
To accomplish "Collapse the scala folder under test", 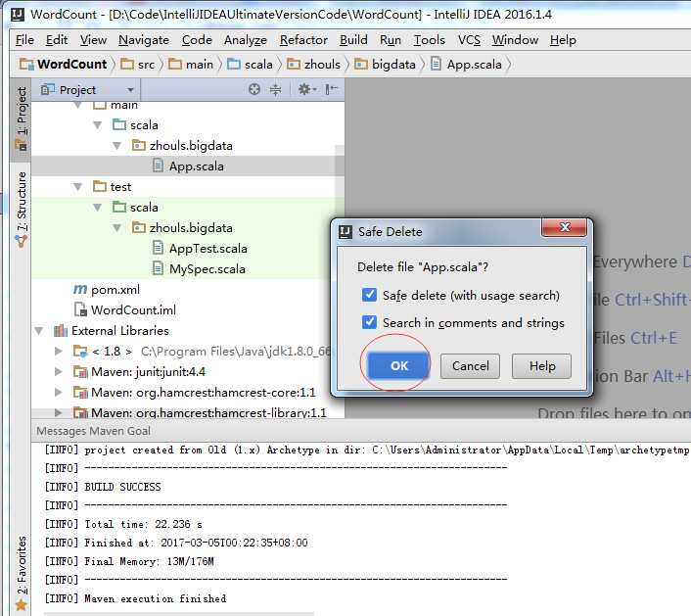I will (x=98, y=208).
